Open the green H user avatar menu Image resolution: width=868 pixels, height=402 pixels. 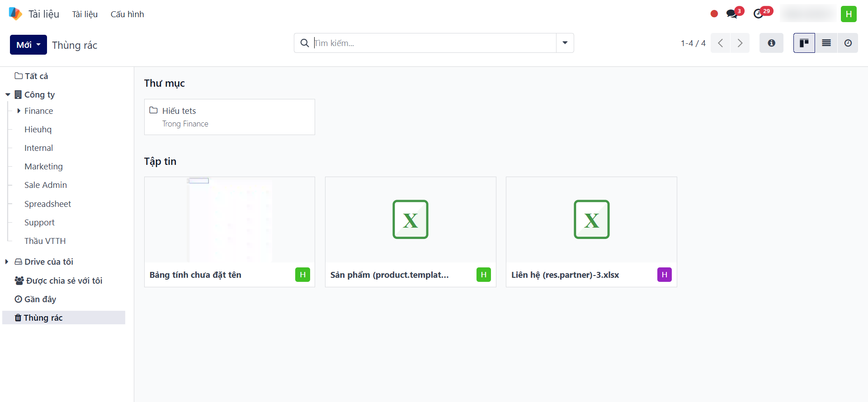(849, 14)
